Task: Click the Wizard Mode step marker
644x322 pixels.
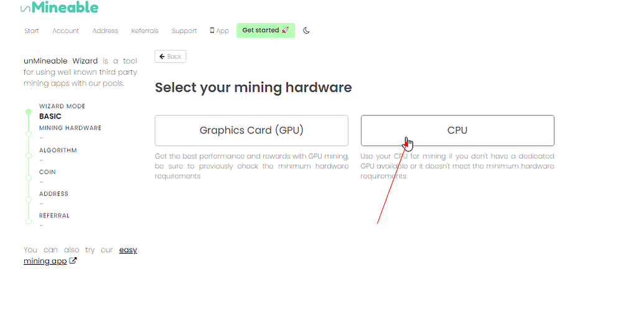Action: [29, 112]
